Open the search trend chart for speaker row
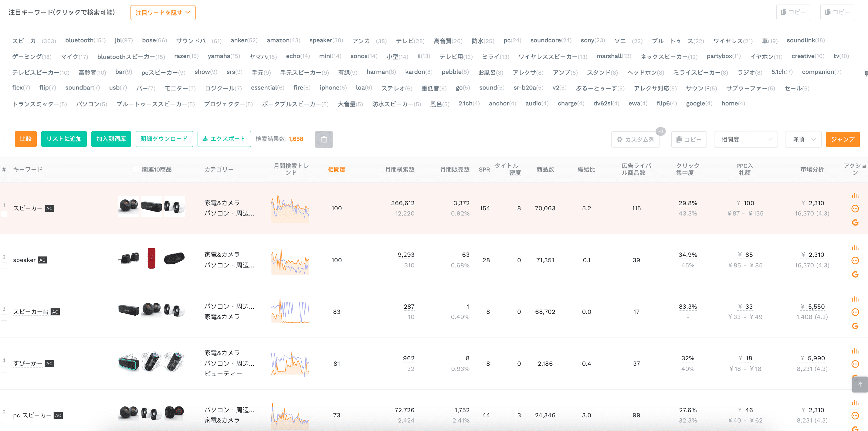This screenshot has height=431, width=868. click(290, 260)
